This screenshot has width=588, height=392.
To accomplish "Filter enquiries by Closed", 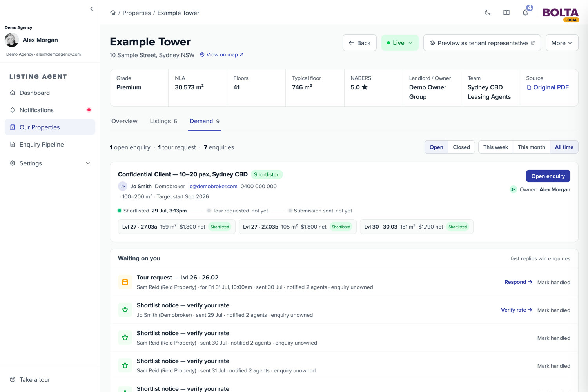I will (x=461, y=147).
